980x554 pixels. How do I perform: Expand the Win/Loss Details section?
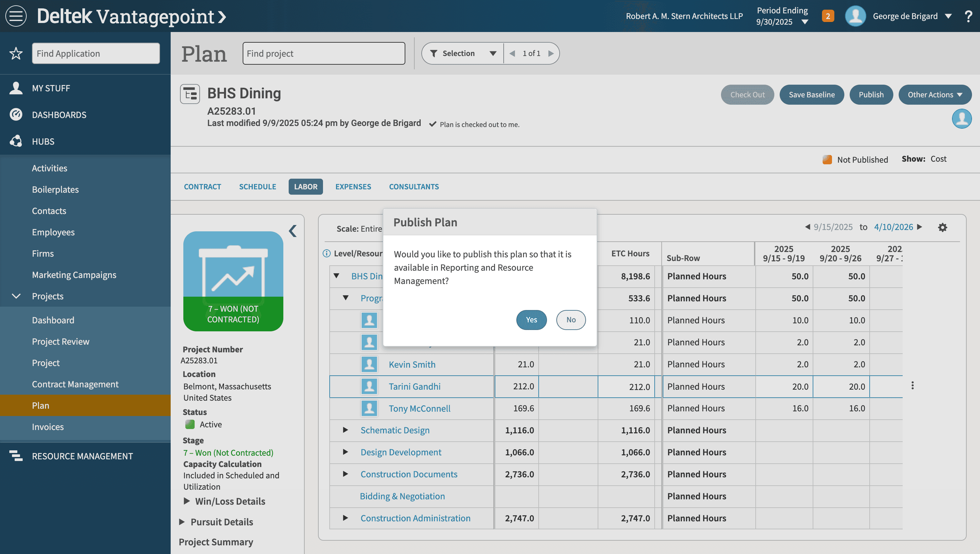[x=186, y=501]
